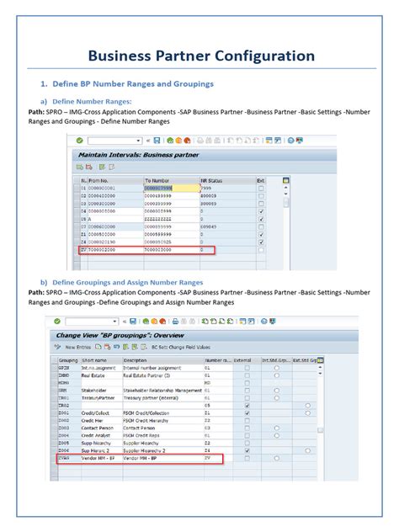Screen dimensions: 399x532
Task: Click Customize Local Layout icon in Maintain Intervals toolbar
Action: click(300, 141)
